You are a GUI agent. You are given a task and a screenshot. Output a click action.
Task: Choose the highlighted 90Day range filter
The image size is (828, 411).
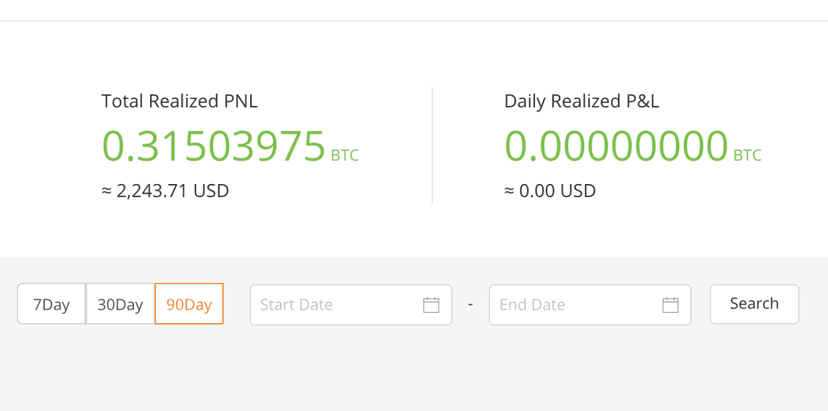click(x=189, y=304)
